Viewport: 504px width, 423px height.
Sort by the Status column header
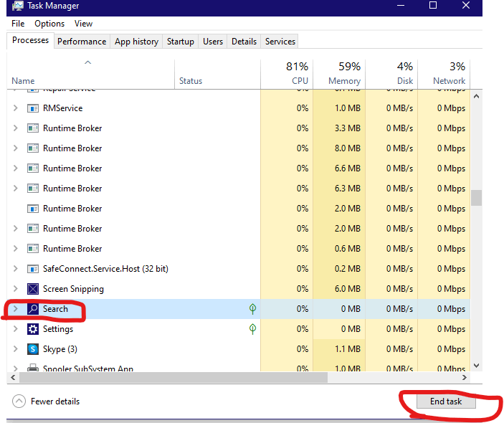(217, 74)
